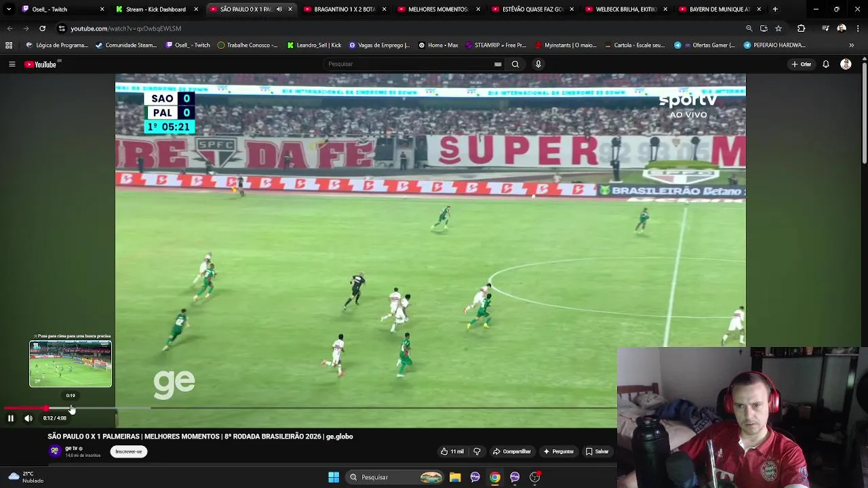Open Trabalhe Conosco bookmark

pyautogui.click(x=248, y=45)
